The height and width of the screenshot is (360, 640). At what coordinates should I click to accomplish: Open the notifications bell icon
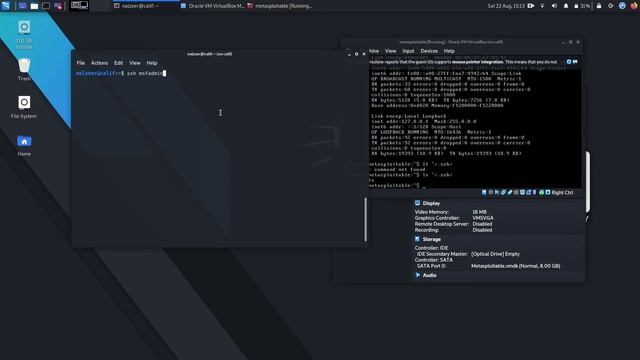tap(566, 6)
